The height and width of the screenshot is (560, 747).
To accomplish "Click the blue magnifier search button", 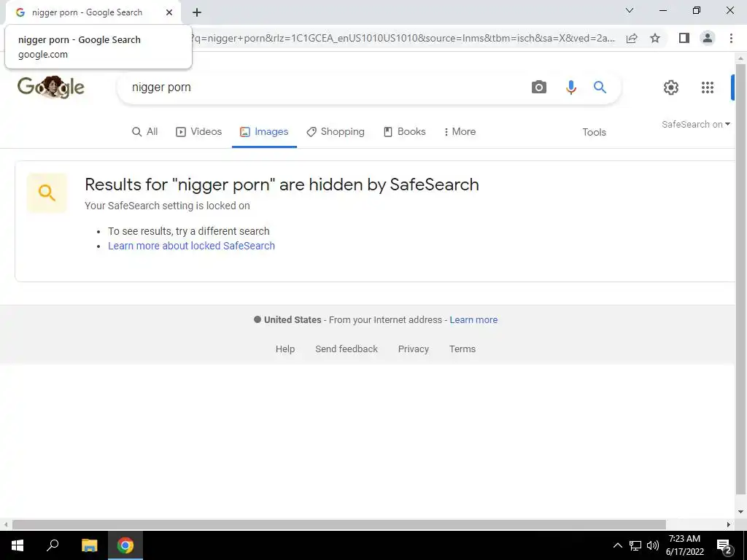I will point(600,87).
